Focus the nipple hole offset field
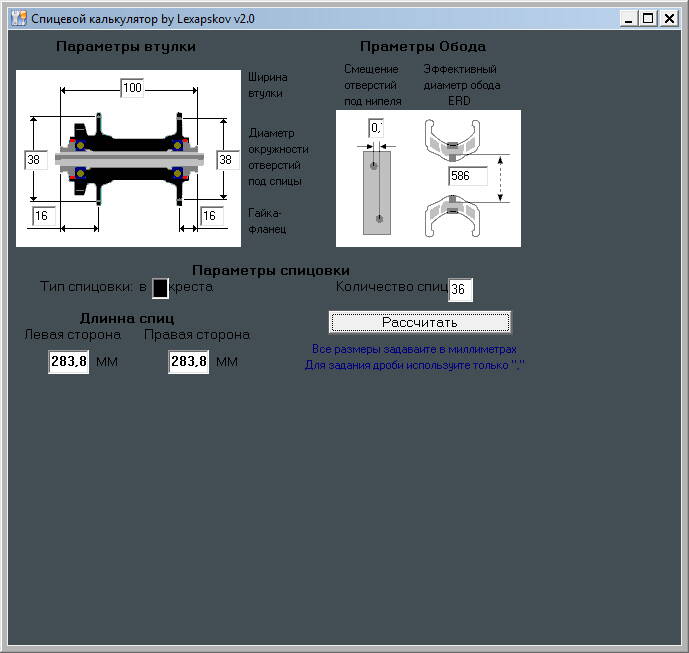The height and width of the screenshot is (653, 689). pos(376,128)
